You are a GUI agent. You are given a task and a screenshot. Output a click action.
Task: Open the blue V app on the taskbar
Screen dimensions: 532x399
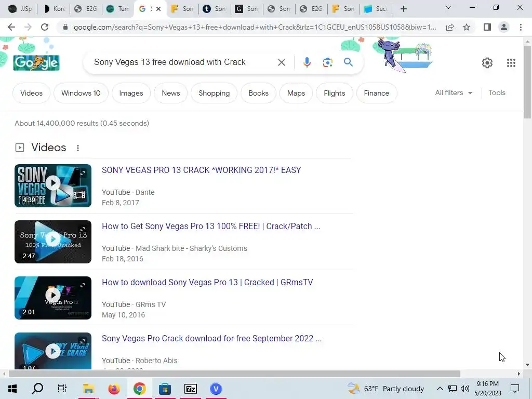coord(216,389)
